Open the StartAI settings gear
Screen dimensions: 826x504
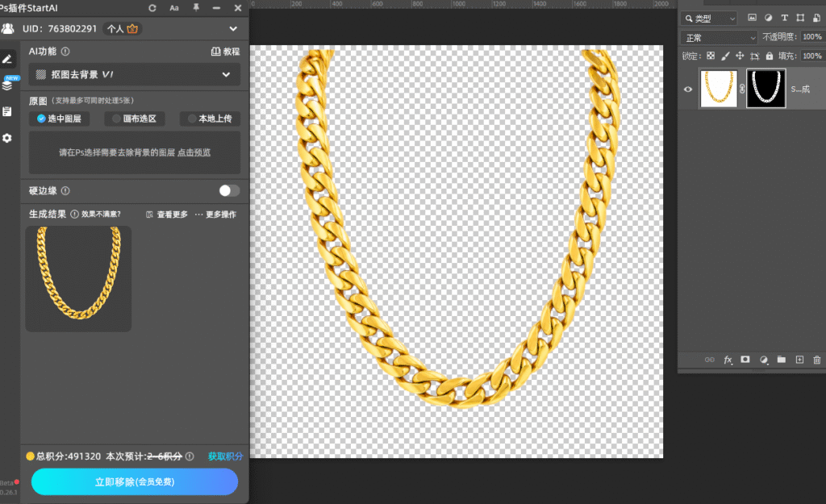(x=6, y=138)
